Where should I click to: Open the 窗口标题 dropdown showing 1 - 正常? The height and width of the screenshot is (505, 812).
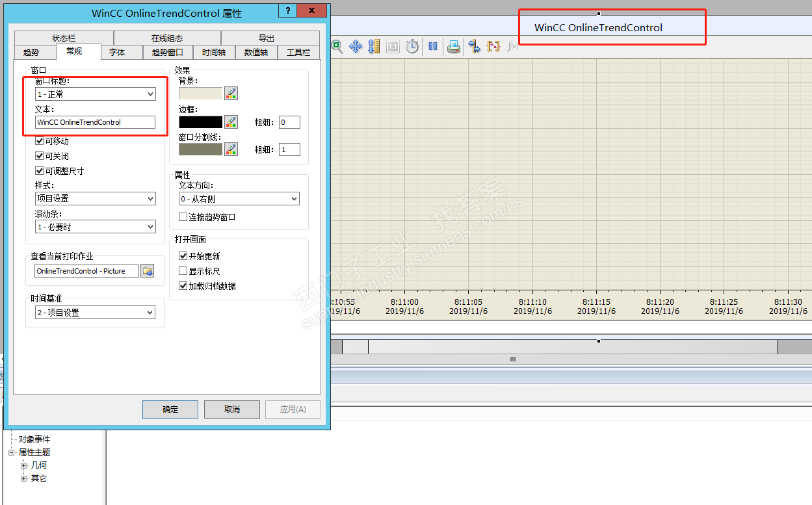(x=95, y=94)
